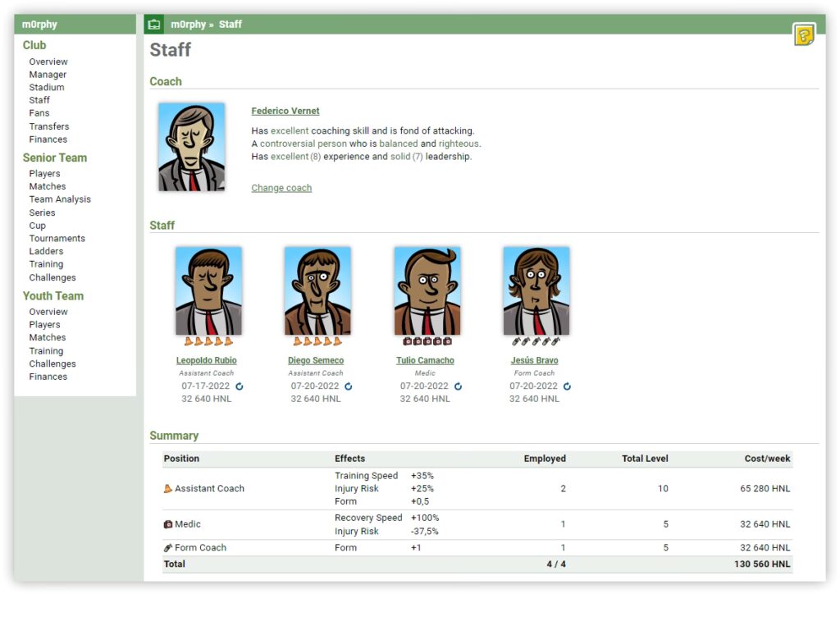Click the yellow help note icon
Viewport: 840px width, 617px height.
804,34
